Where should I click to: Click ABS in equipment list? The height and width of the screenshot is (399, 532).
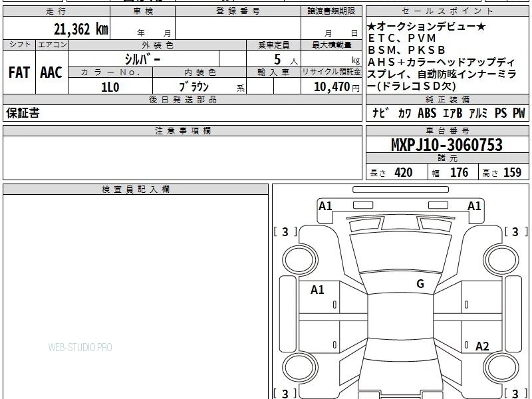pyautogui.click(x=427, y=113)
